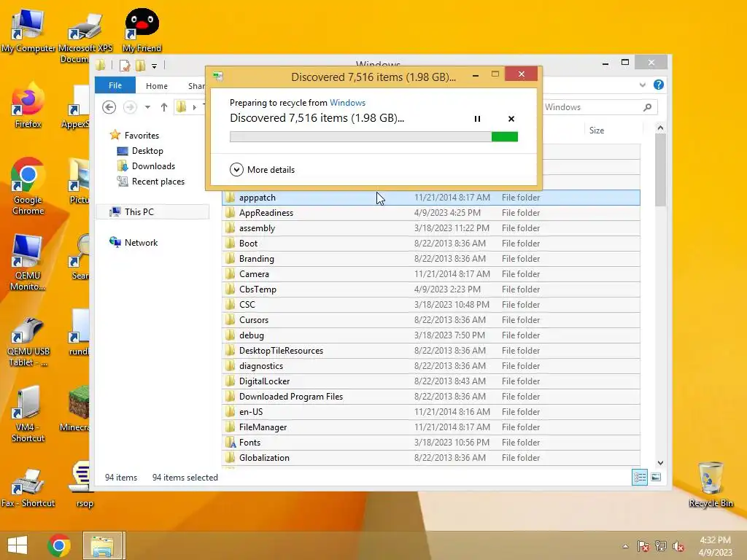Open the recent locations dropdown arrow
The width and height of the screenshot is (747, 560).
[x=147, y=107]
